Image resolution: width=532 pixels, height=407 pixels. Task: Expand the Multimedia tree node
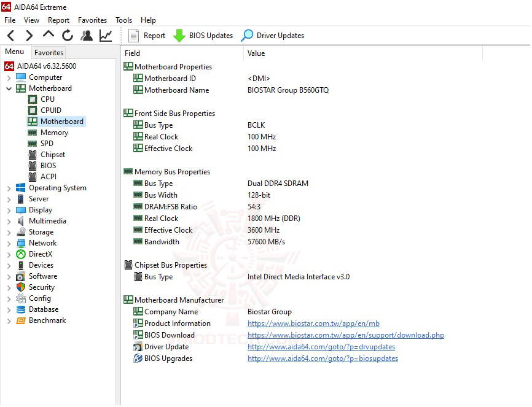[9, 222]
